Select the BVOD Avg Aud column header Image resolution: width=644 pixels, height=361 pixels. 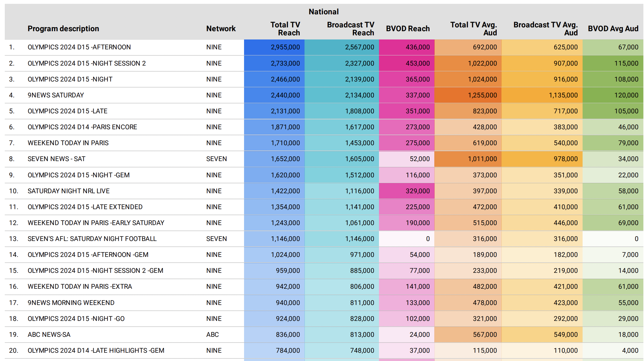(x=613, y=29)
